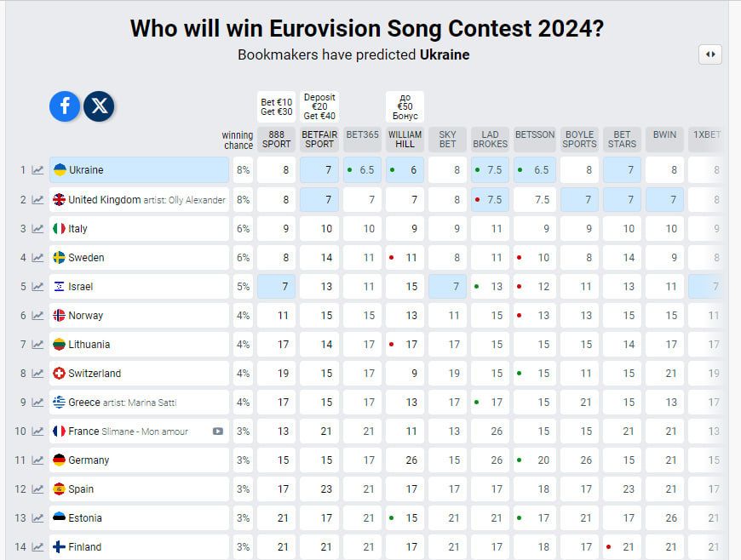Share odds on Facebook
The width and height of the screenshot is (741, 560).
(65, 106)
